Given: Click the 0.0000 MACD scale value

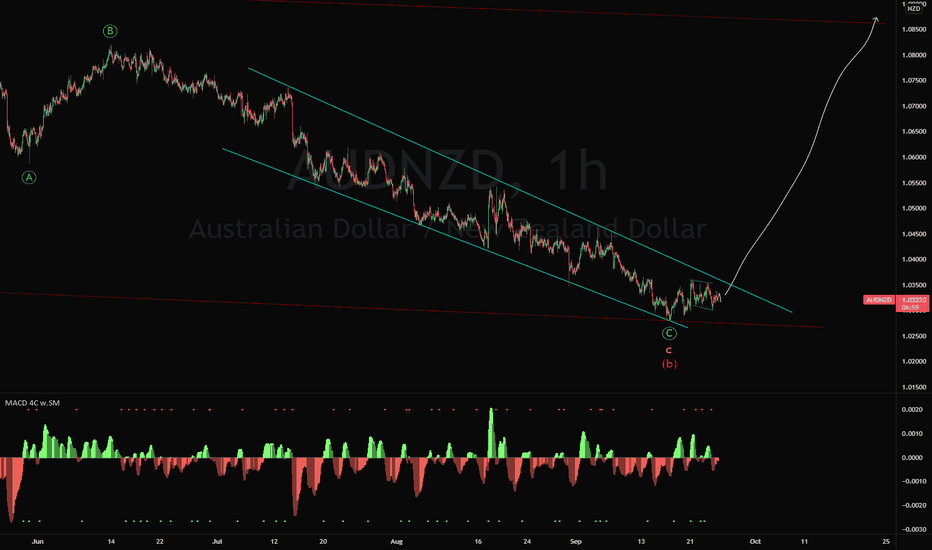Looking at the screenshot, I should [912, 458].
